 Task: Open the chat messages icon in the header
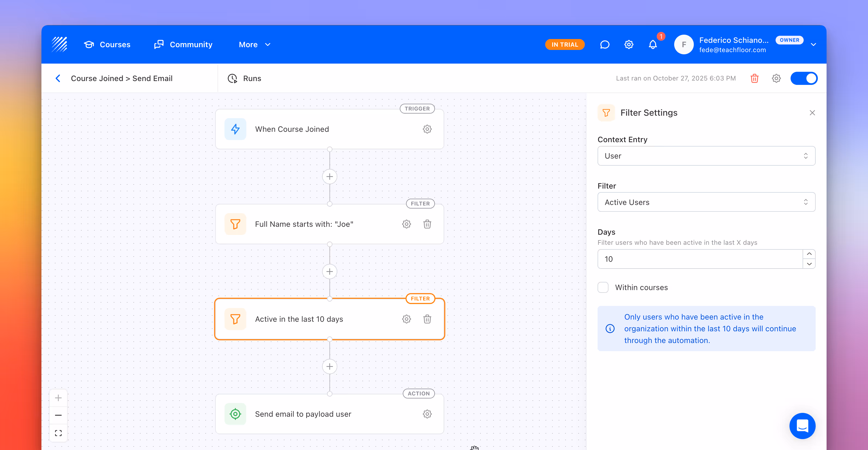pos(604,44)
